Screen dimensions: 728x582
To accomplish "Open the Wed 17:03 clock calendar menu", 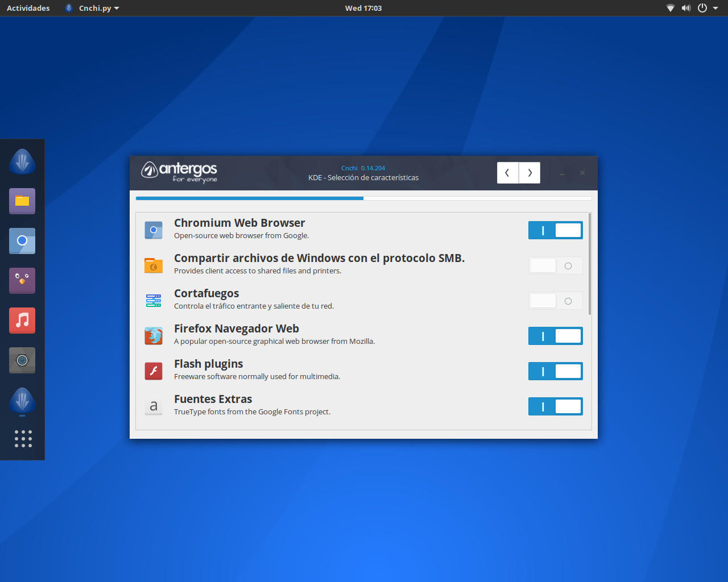I will (x=363, y=8).
